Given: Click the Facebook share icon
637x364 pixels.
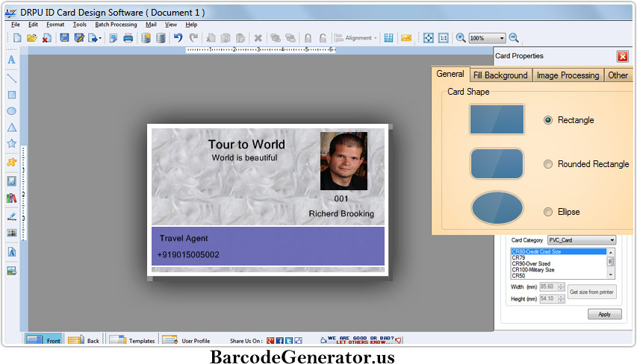Looking at the screenshot, I should click(279, 340).
